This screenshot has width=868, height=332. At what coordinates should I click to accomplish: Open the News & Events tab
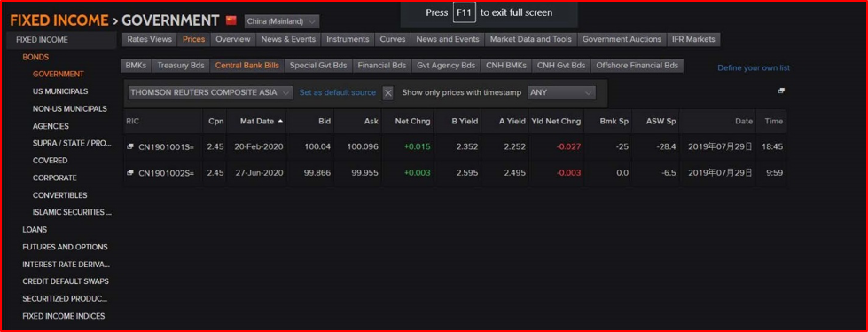288,39
